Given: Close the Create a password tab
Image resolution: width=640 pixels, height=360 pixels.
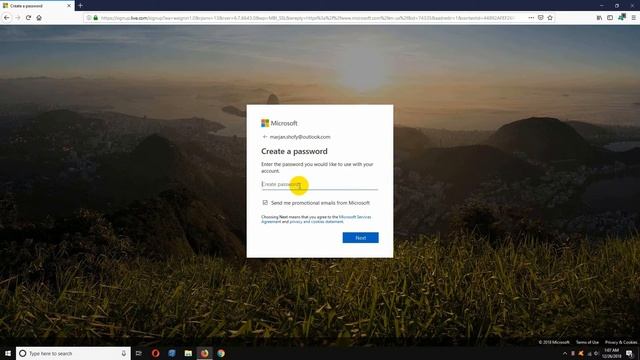Looking at the screenshot, I should coord(69,6).
